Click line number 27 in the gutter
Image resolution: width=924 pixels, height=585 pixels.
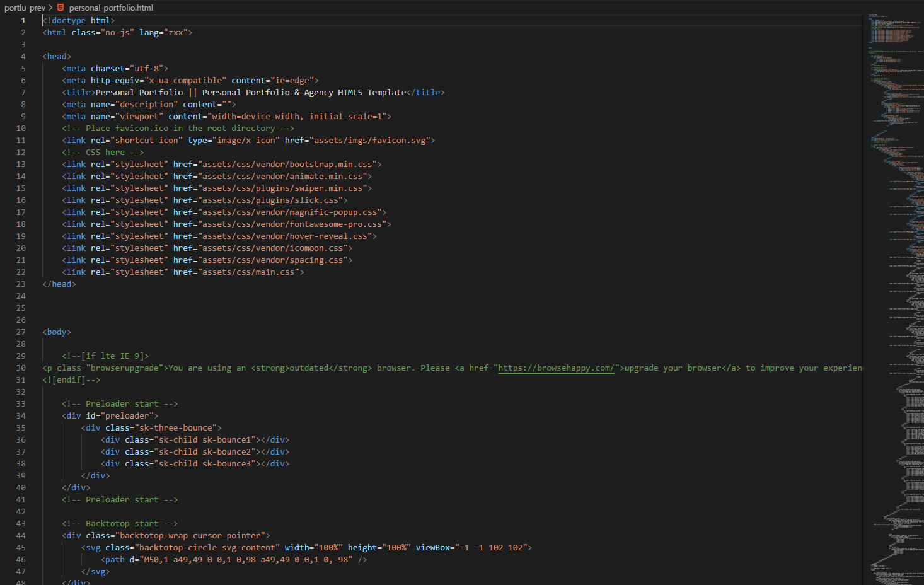click(21, 332)
